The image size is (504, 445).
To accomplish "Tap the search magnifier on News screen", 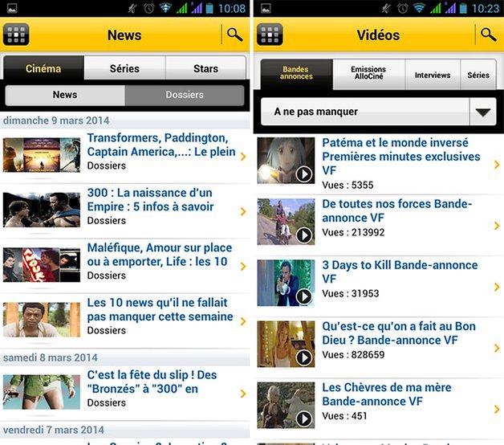I will click(x=234, y=35).
